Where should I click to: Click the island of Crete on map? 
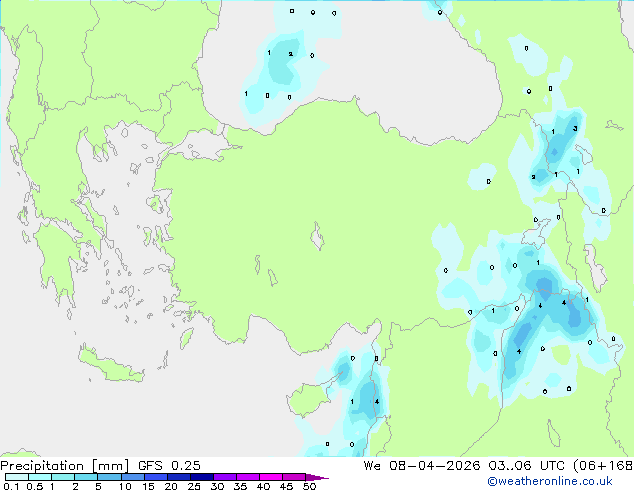[110, 364]
